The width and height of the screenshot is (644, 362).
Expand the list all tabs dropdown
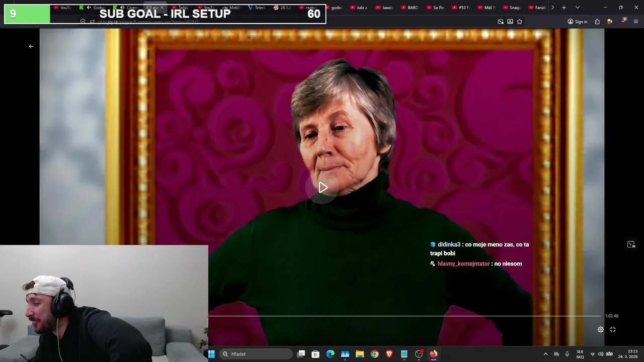577,8
